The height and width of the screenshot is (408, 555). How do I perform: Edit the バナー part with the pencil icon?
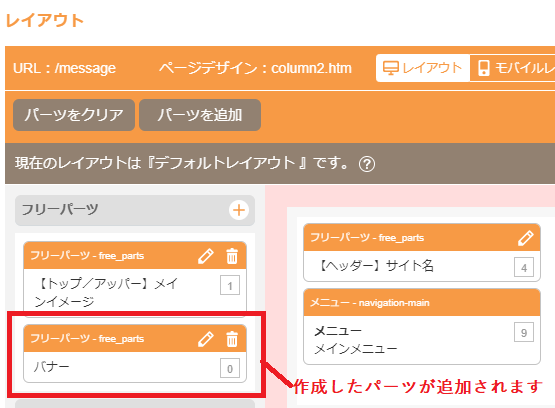click(206, 339)
